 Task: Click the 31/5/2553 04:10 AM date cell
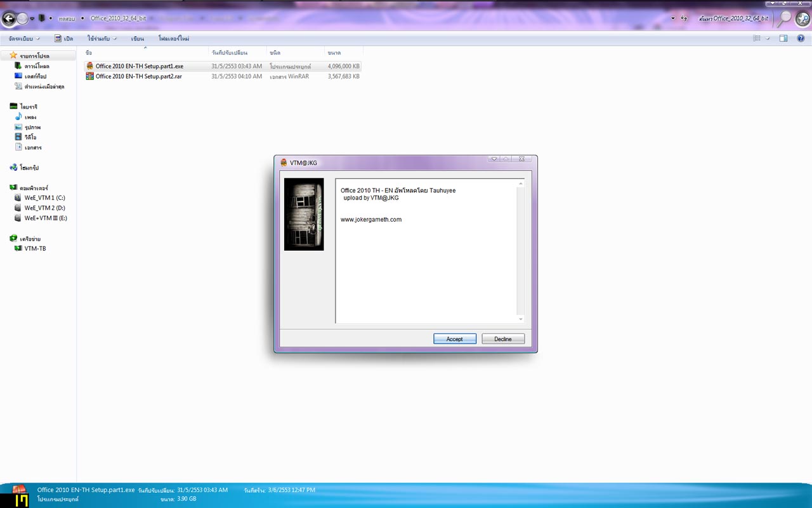click(237, 76)
